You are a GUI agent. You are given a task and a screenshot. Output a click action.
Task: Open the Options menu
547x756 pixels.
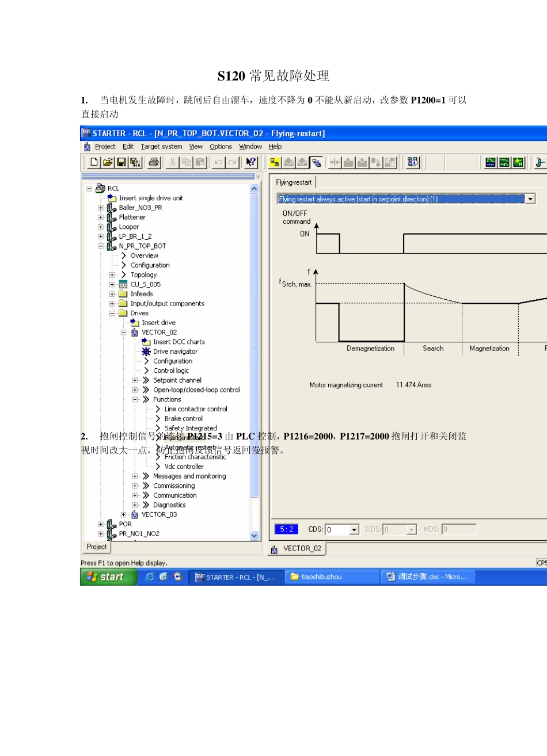[221, 147]
